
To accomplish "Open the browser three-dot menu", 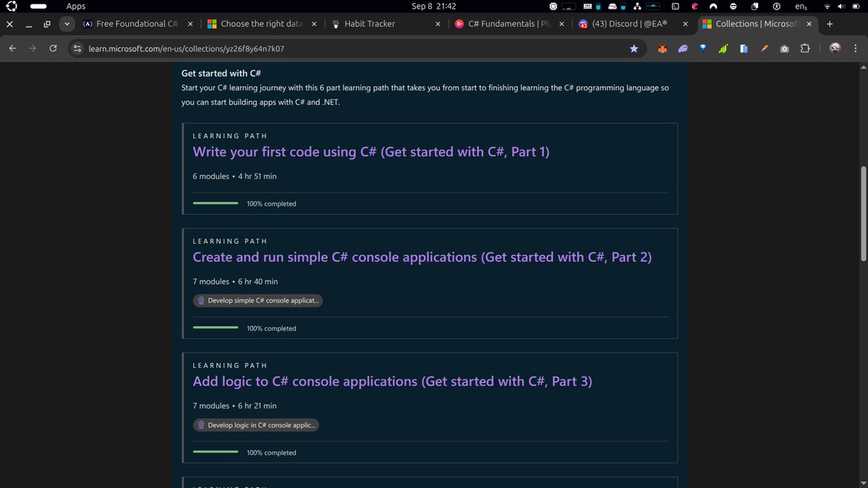I will tap(855, 48).
